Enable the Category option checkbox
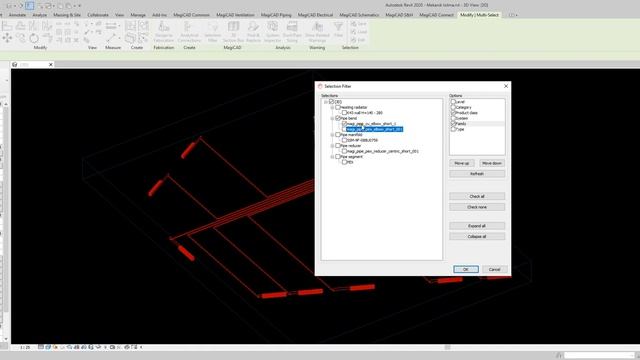 [453, 107]
